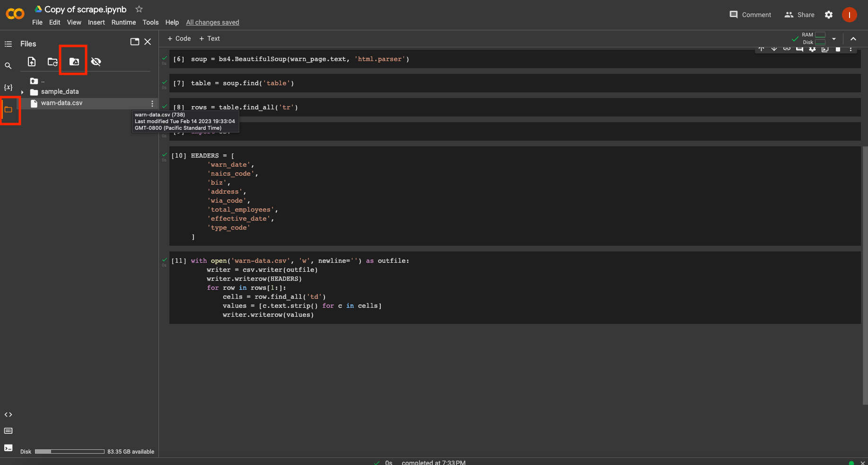
Task: Click the Files panel heading
Action: [x=28, y=44]
